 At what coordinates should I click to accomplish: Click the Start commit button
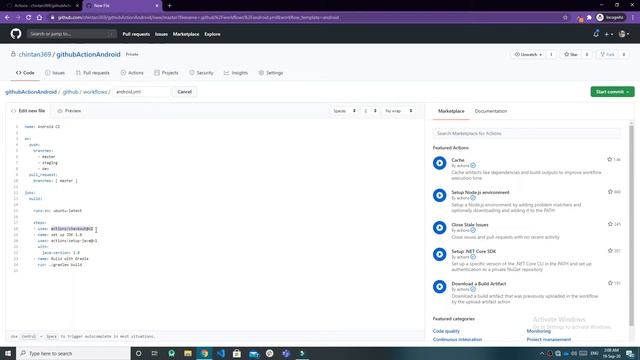click(x=612, y=92)
